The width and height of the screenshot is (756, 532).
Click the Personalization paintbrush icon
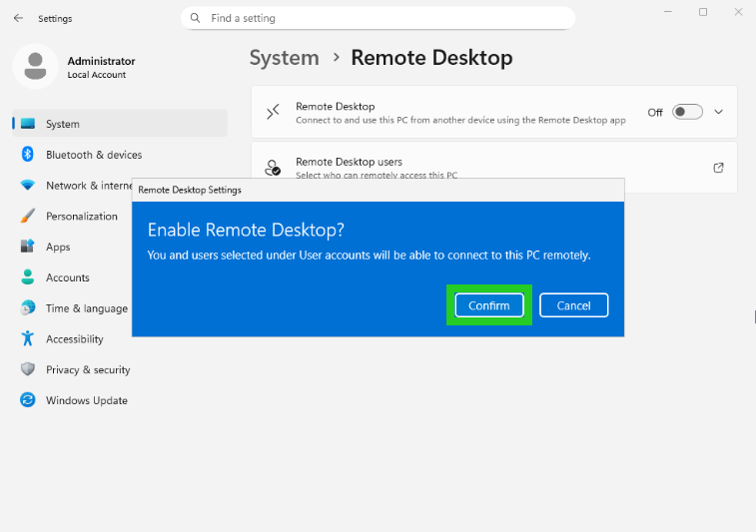point(28,216)
